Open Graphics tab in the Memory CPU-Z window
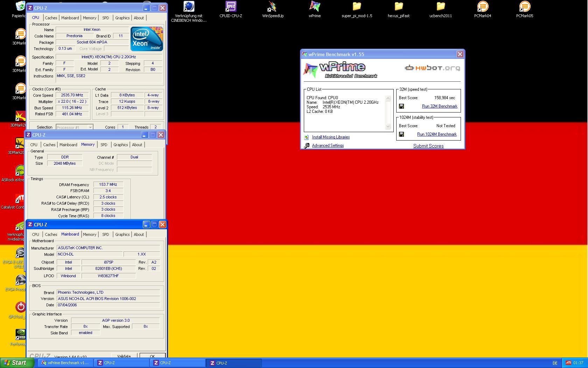The height and width of the screenshot is (368, 588). pos(121,145)
